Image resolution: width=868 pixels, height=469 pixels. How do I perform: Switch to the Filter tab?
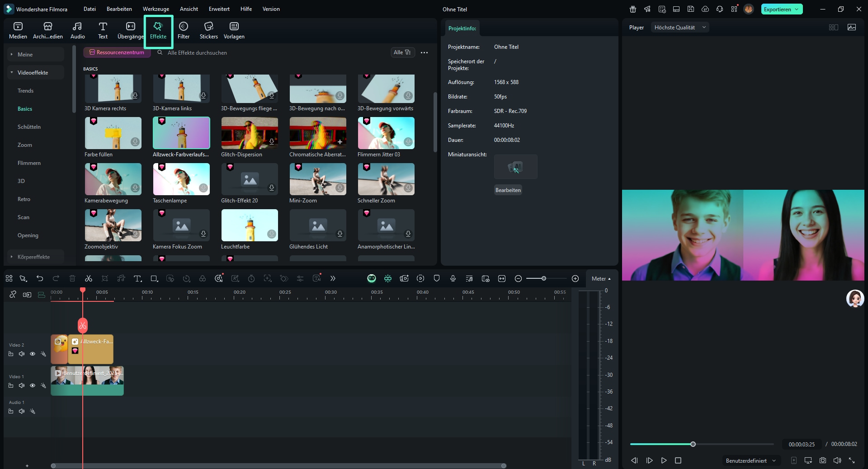tap(184, 30)
